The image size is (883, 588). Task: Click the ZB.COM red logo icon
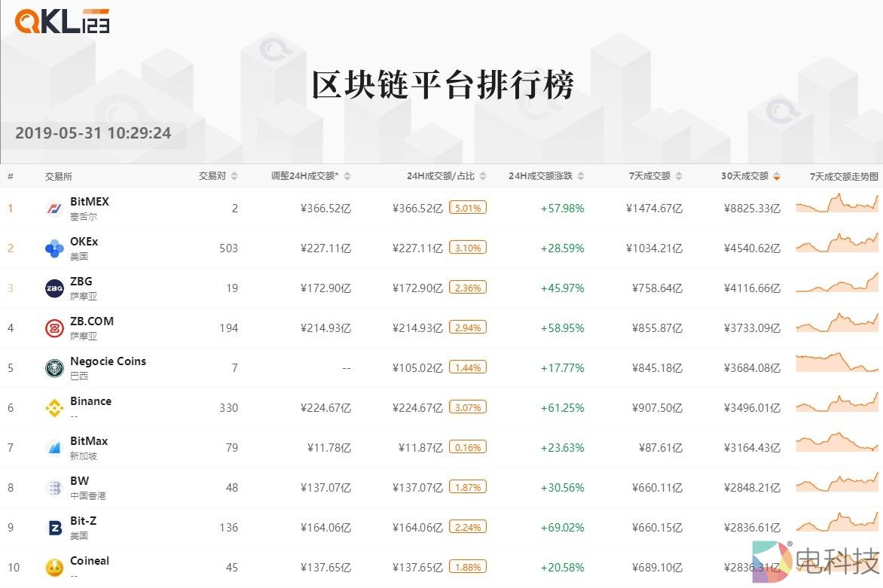click(x=54, y=328)
